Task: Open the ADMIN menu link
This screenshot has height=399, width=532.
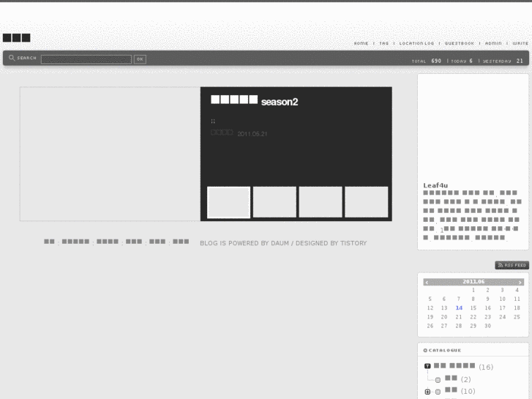Action: click(x=493, y=43)
